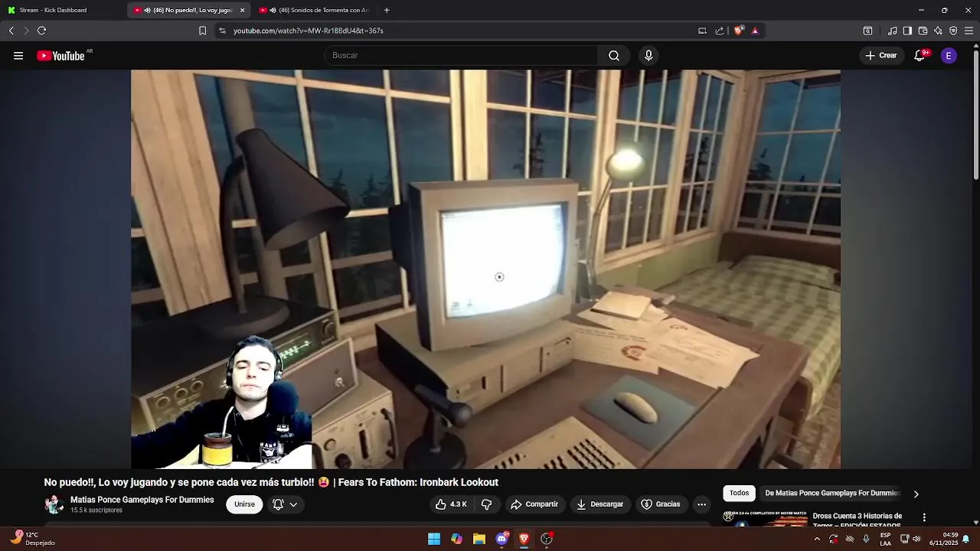Select the Todos filter chip
The width and height of the screenshot is (980, 551).
pyautogui.click(x=739, y=494)
